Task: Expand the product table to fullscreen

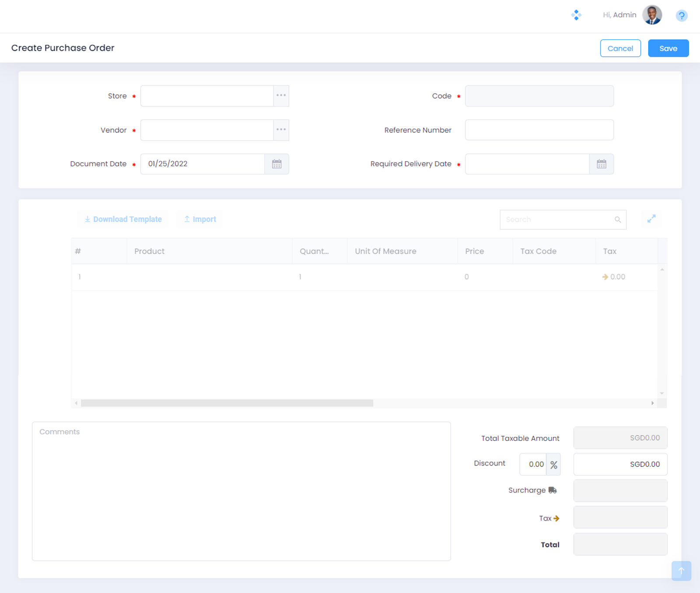Action: (x=651, y=219)
